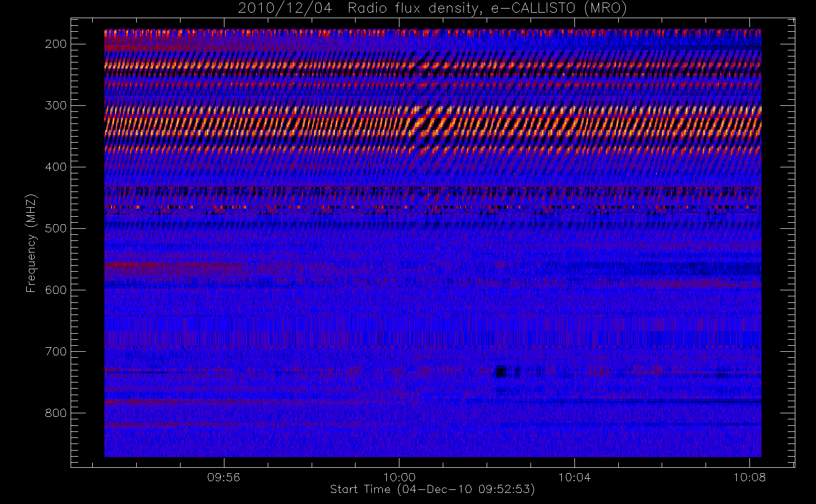The height and width of the screenshot is (504, 816).
Task: Click the plot title '2010/12/04 Radio flux density, e-CALLISTO (MRO)'
Action: (432, 9)
